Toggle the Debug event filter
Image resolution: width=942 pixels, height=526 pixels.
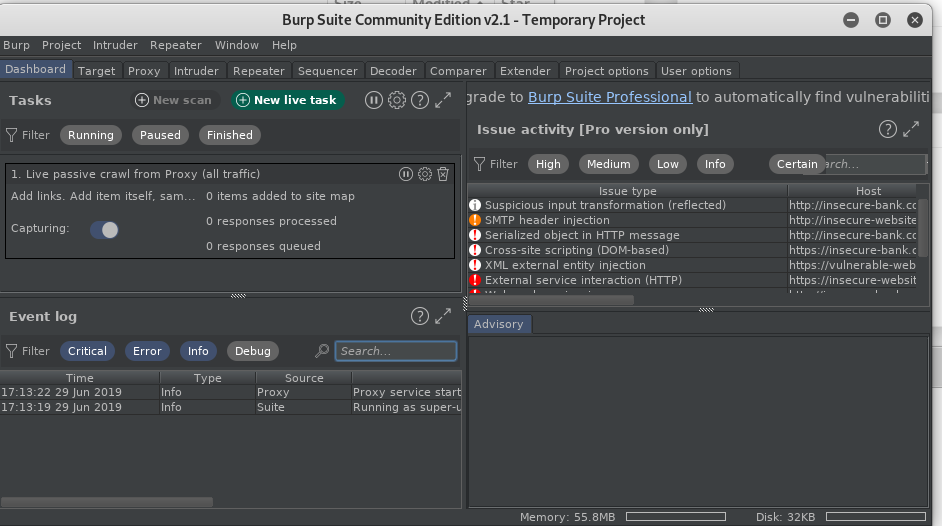tap(253, 351)
